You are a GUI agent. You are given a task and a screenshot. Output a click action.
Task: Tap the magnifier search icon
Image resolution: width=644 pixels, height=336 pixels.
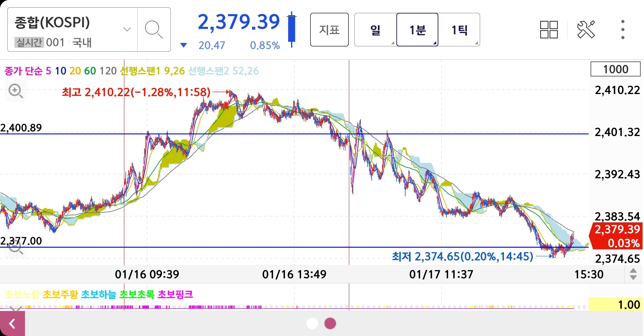[x=154, y=29]
